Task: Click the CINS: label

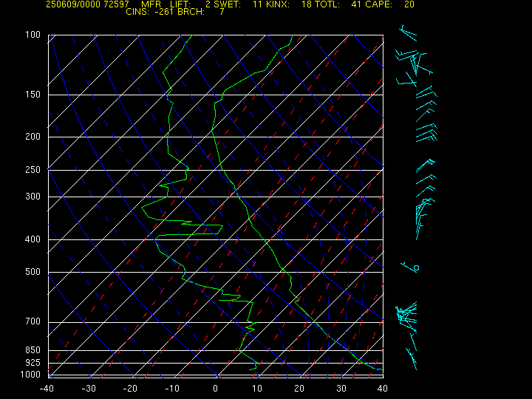Action: pyautogui.click(x=137, y=12)
